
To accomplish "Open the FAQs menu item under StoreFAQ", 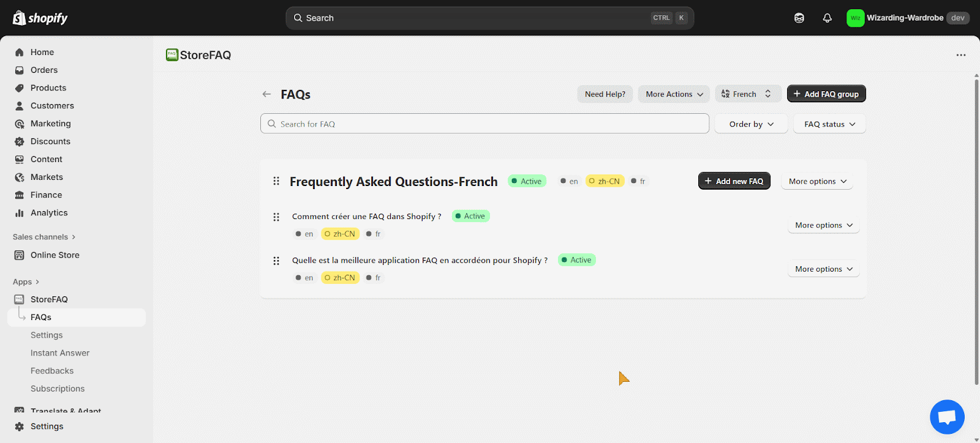I will [39, 317].
